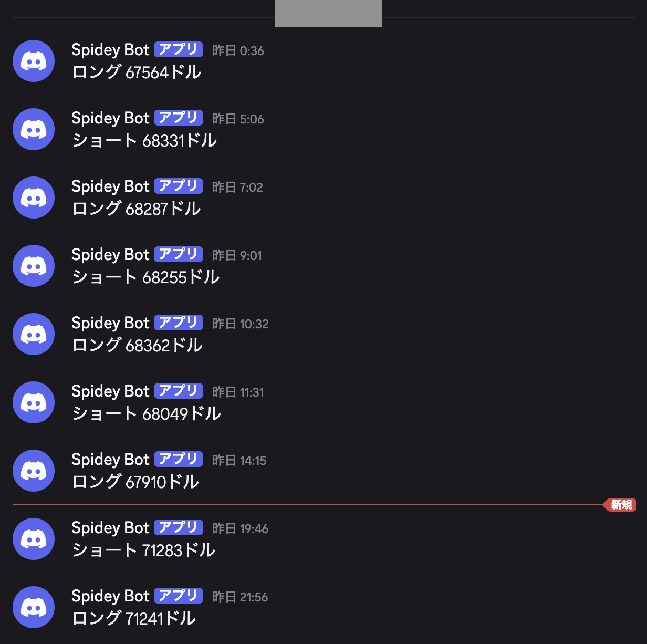Click アプリ badge on the 5:06 message
Screen dimensions: 647x644
(x=179, y=118)
